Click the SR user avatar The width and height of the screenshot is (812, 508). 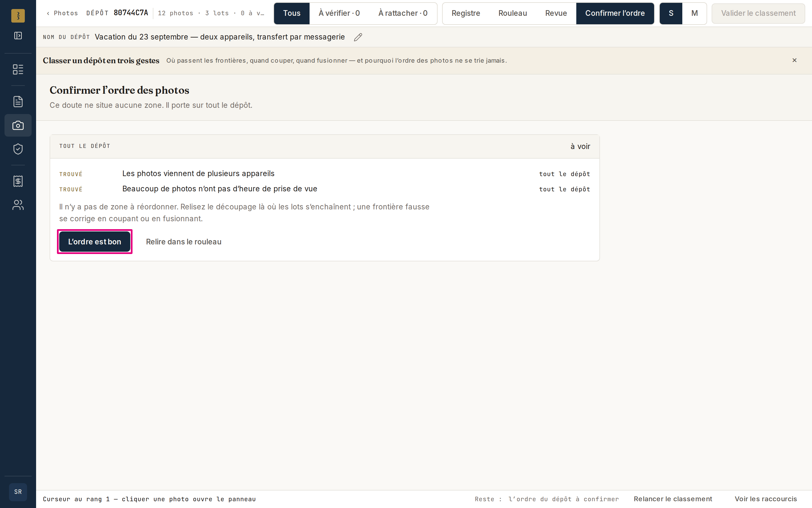[18, 492]
